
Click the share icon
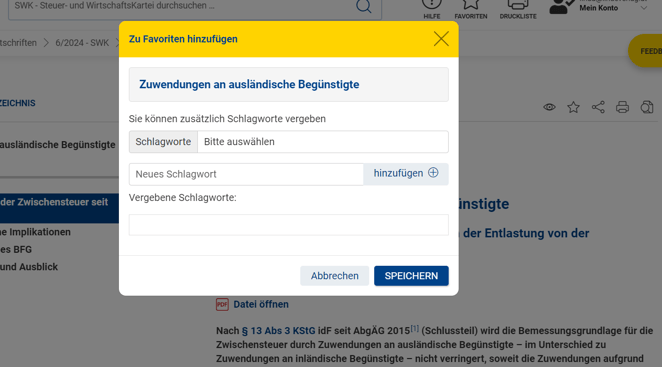[x=598, y=107]
